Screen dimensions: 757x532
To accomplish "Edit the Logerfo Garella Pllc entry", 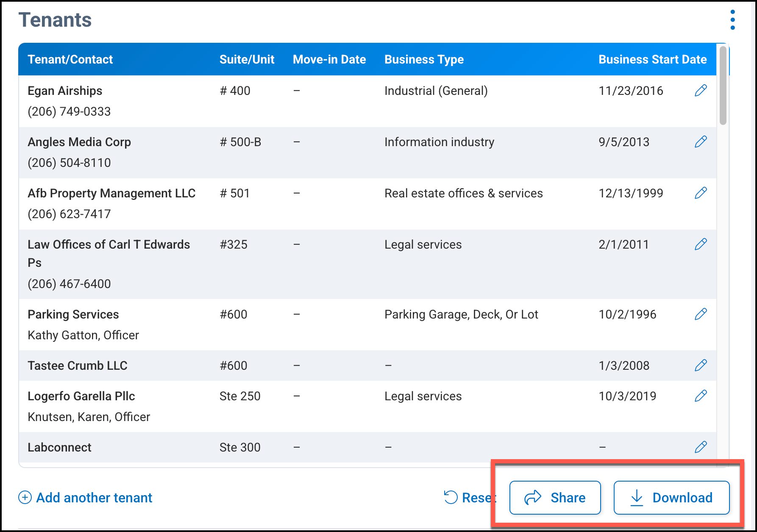I will [x=701, y=396].
